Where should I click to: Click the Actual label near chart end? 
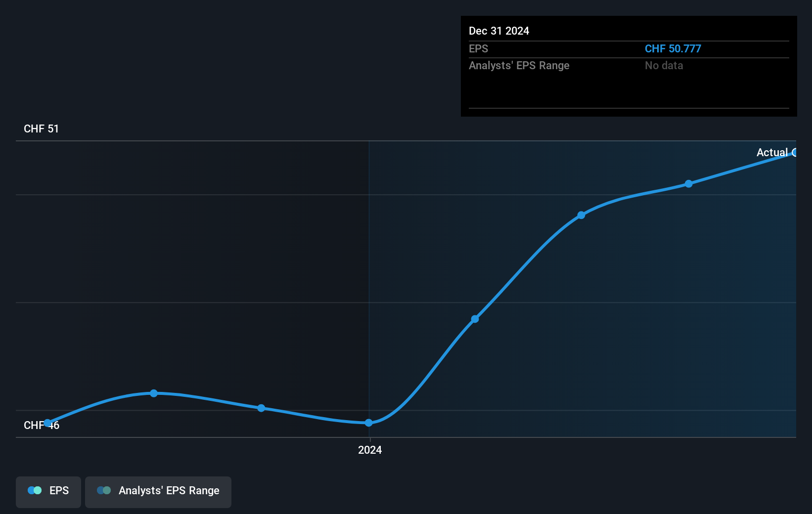[772, 152]
